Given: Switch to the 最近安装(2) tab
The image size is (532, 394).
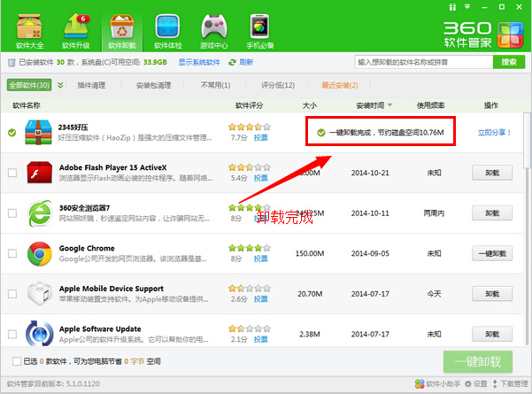Looking at the screenshot, I should click(x=339, y=85).
